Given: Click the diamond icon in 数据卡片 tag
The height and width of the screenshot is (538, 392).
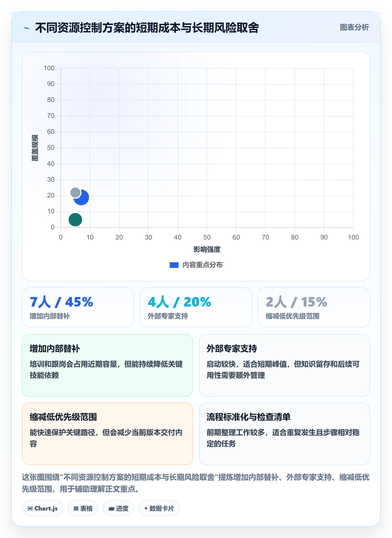Looking at the screenshot, I should click(x=146, y=508).
